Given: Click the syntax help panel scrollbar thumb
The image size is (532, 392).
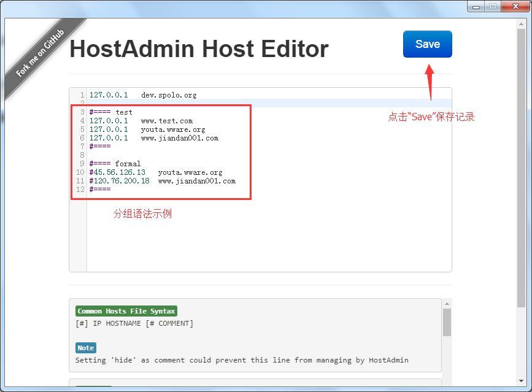Looking at the screenshot, I should click(447, 322).
